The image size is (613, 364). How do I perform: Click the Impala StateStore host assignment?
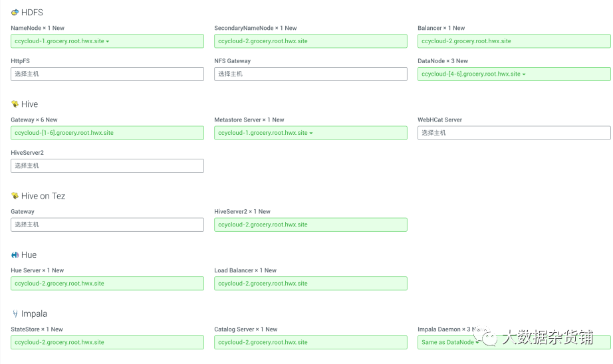click(x=107, y=342)
